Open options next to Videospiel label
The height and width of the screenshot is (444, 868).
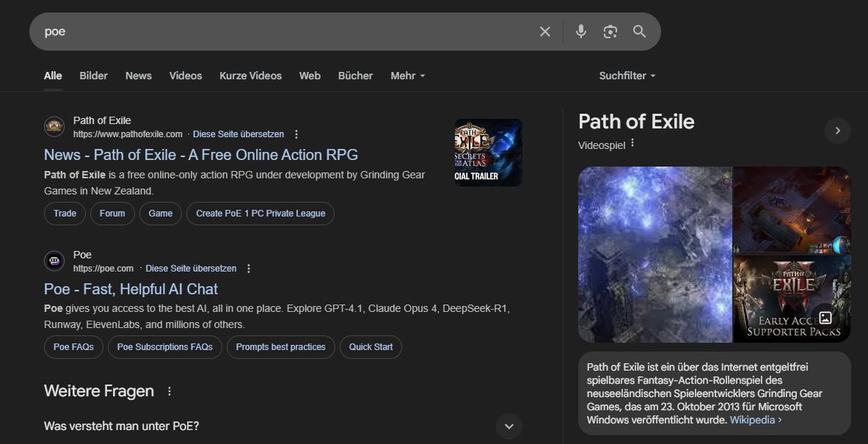(x=632, y=143)
